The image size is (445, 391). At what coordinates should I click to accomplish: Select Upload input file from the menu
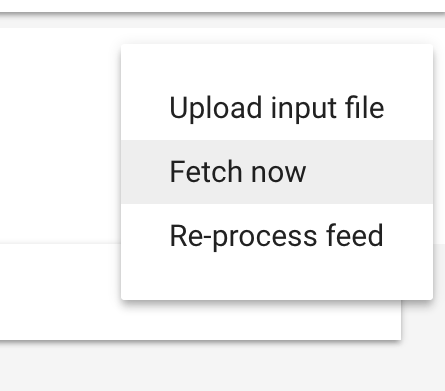(277, 108)
